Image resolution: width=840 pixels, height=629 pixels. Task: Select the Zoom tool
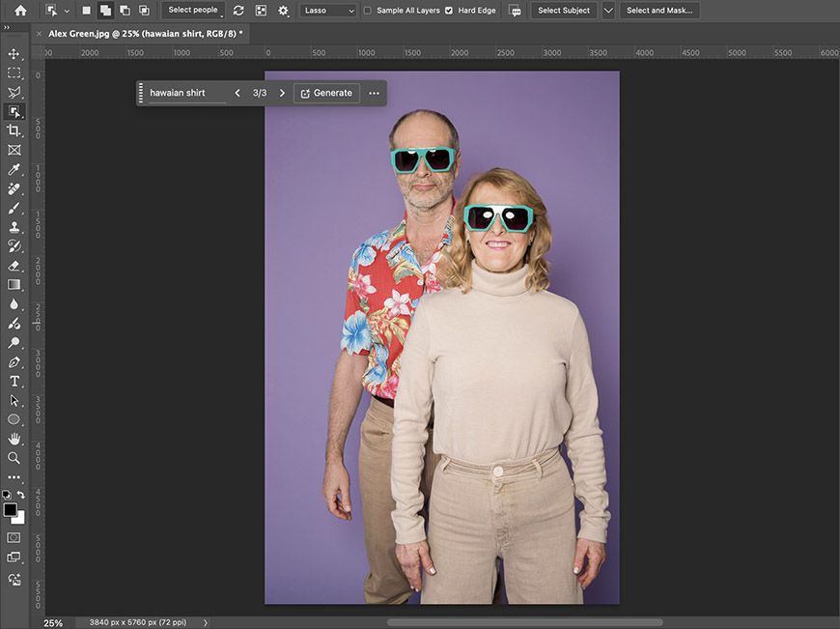coord(14,457)
